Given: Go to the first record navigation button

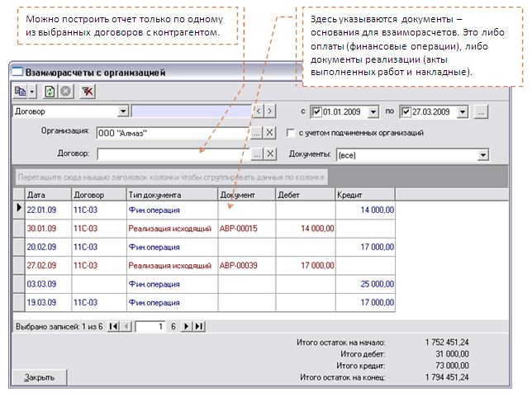Looking at the screenshot, I should click(113, 327).
